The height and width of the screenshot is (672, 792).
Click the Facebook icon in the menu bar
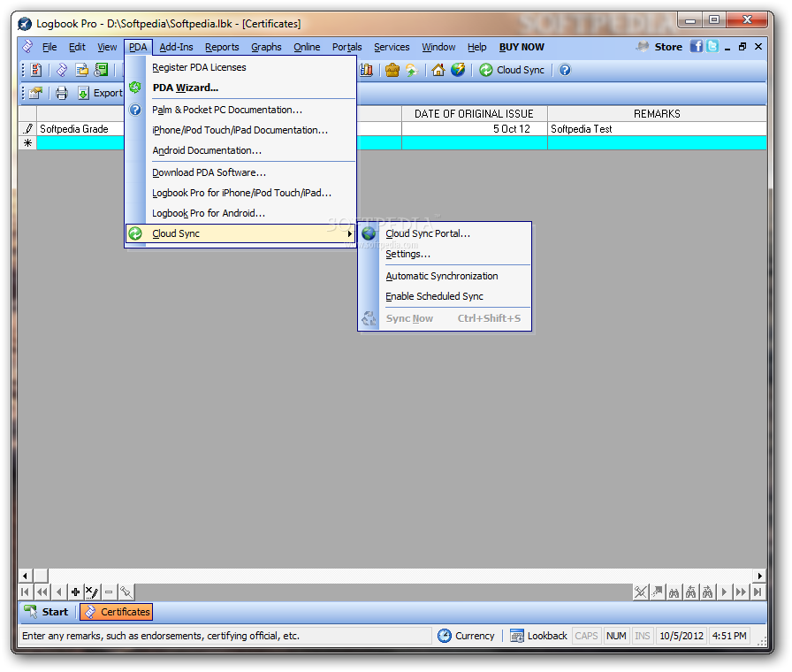pyautogui.click(x=697, y=47)
